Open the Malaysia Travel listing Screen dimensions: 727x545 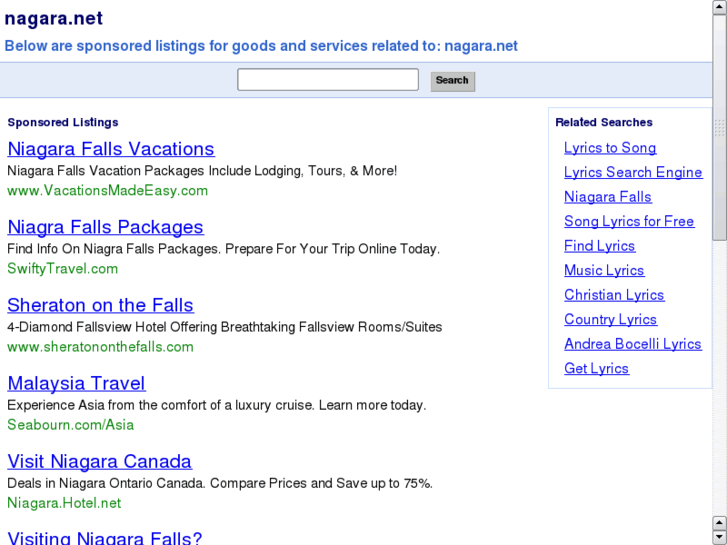click(x=76, y=383)
